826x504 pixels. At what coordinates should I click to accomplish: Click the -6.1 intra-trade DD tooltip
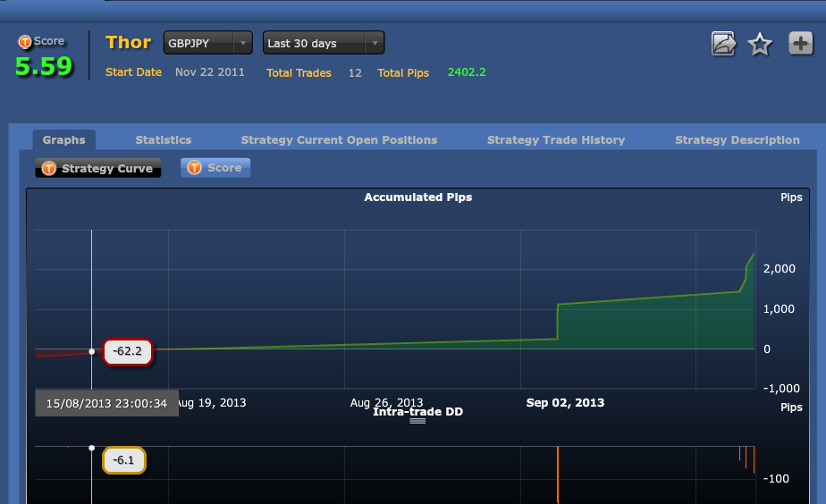click(x=123, y=460)
